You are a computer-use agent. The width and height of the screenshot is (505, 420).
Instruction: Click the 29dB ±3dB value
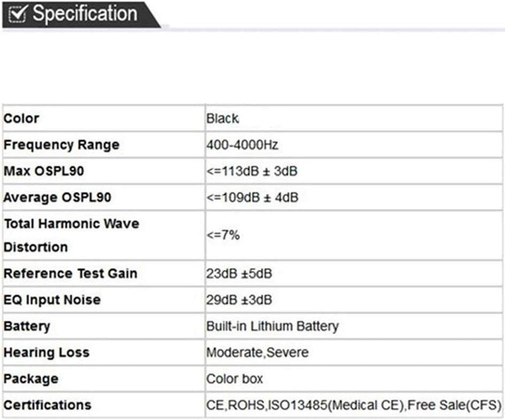(239, 300)
